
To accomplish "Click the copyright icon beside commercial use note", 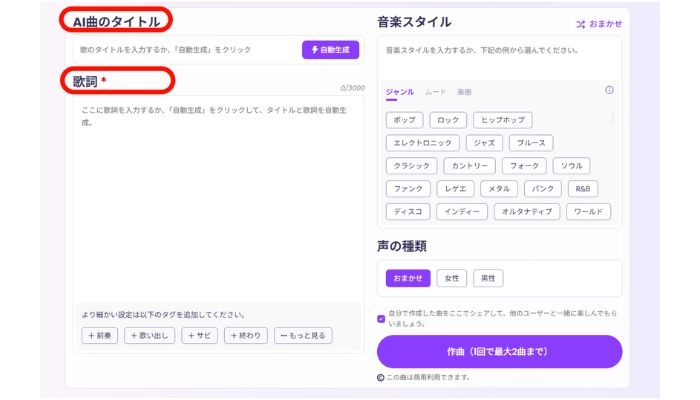I will pos(381,377).
